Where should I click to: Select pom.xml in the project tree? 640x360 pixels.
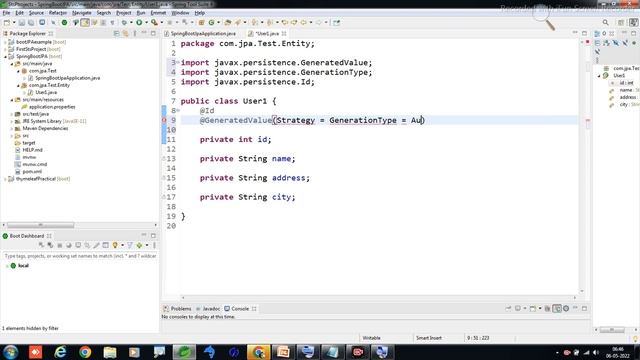pos(32,172)
